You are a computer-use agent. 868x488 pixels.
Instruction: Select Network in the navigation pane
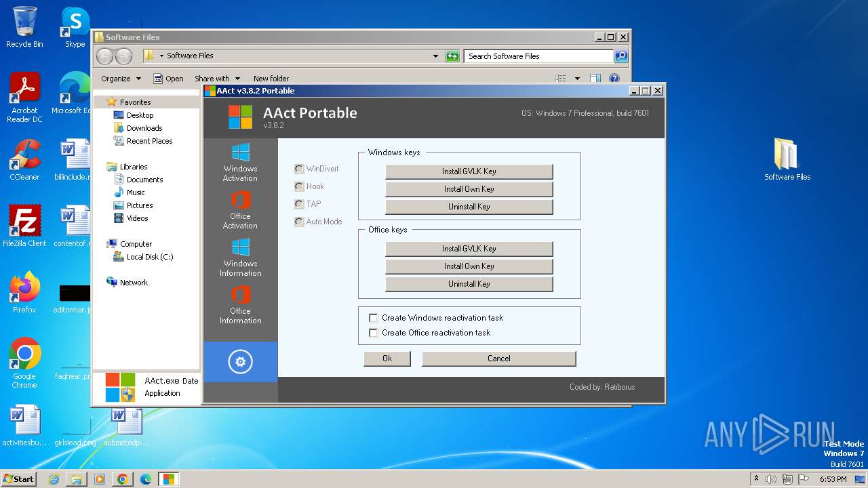(x=134, y=283)
